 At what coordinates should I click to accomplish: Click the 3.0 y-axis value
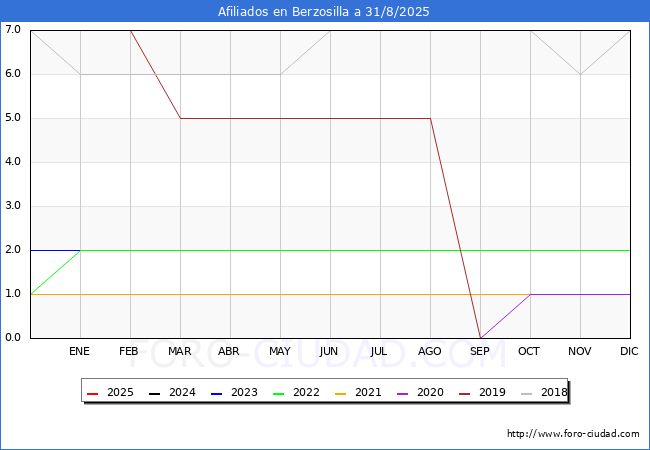[x=13, y=205]
